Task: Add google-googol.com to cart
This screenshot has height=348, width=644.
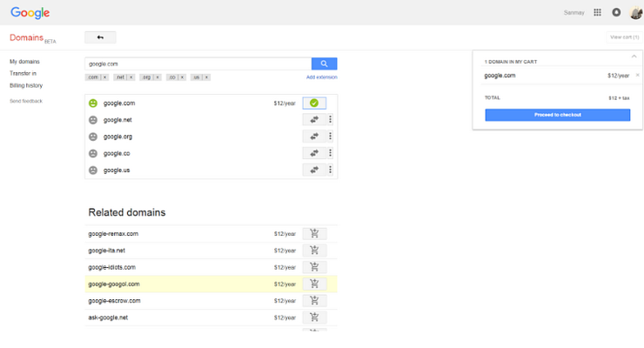Action: [314, 284]
